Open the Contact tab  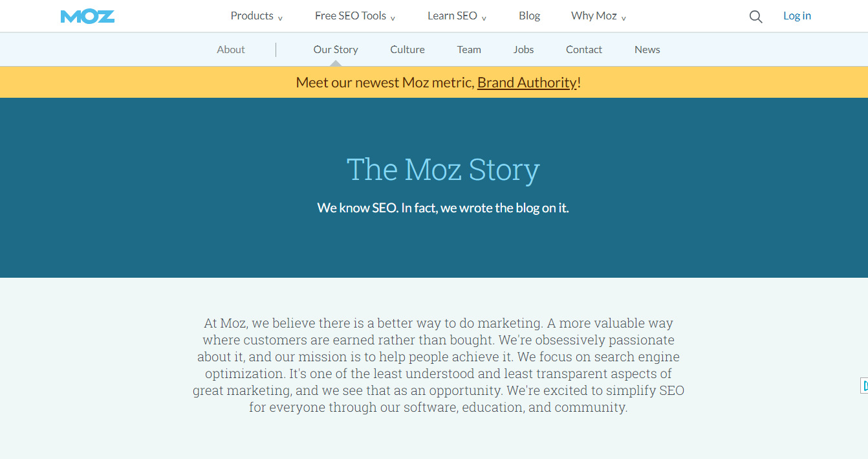coord(583,49)
